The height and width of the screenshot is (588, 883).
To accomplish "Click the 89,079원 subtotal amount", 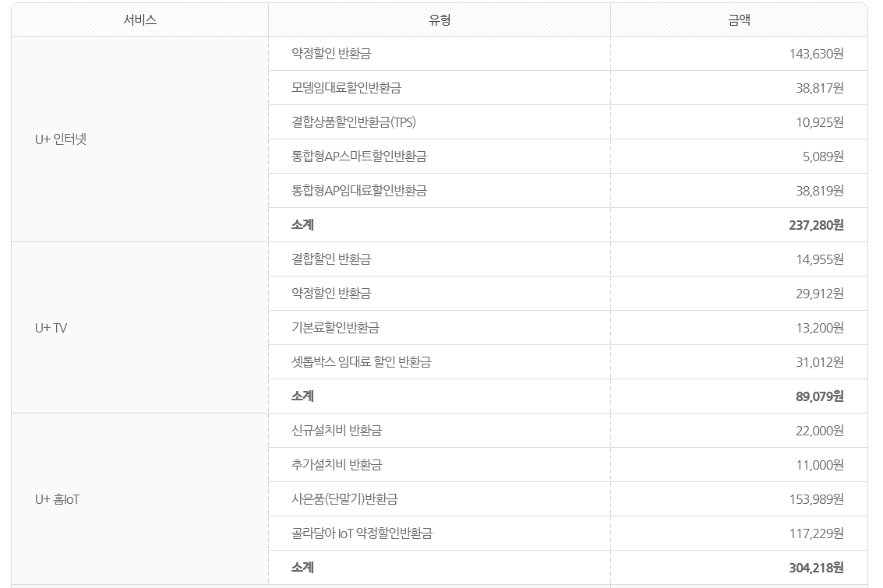I will [x=819, y=396].
